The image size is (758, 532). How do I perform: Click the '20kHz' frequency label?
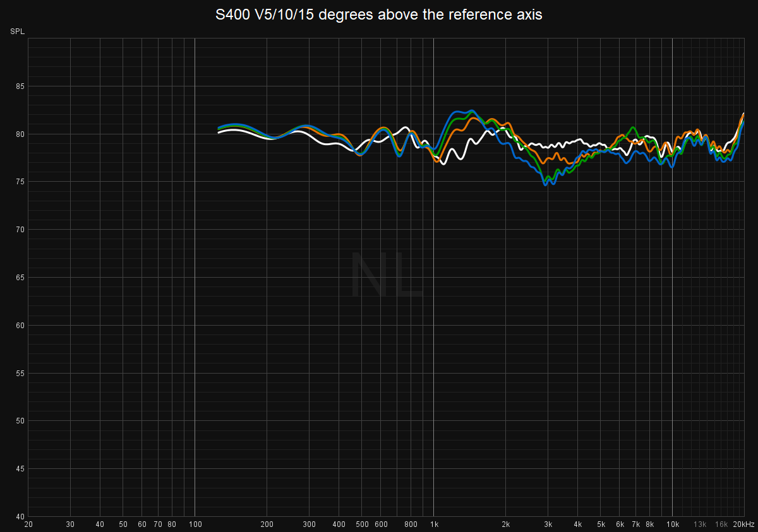(743, 524)
